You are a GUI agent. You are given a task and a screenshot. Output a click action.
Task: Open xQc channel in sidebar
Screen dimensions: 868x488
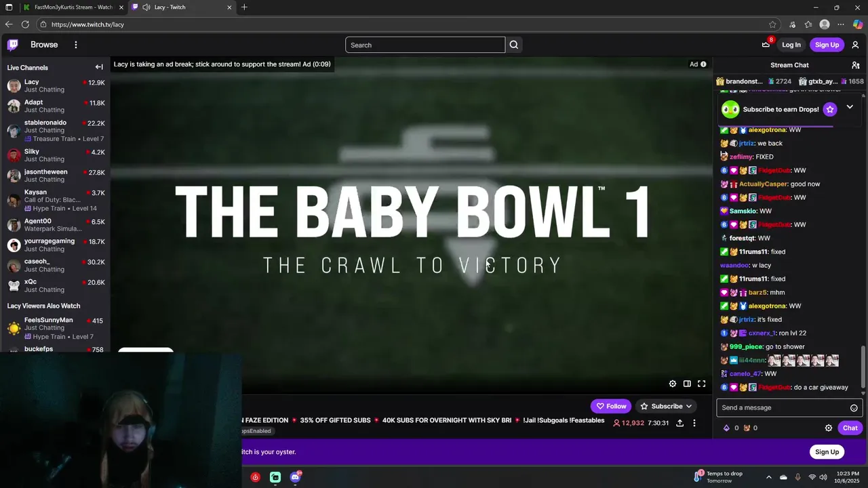click(55, 285)
